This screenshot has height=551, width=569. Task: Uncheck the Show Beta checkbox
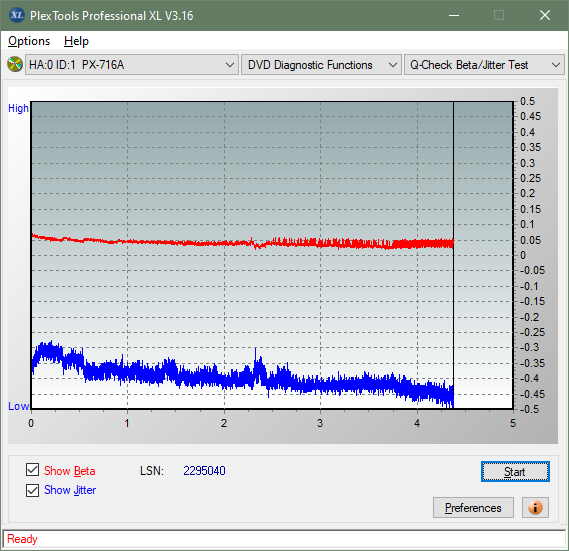pos(32,470)
